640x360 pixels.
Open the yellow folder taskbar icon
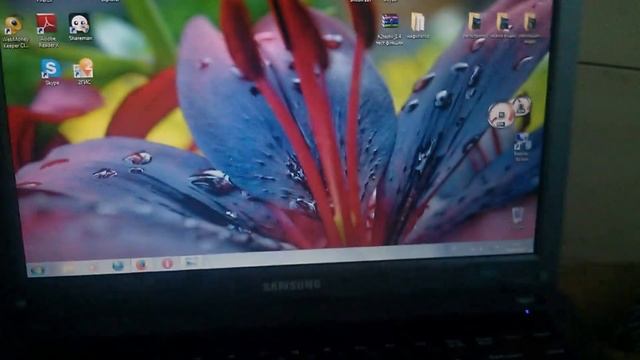point(69,268)
